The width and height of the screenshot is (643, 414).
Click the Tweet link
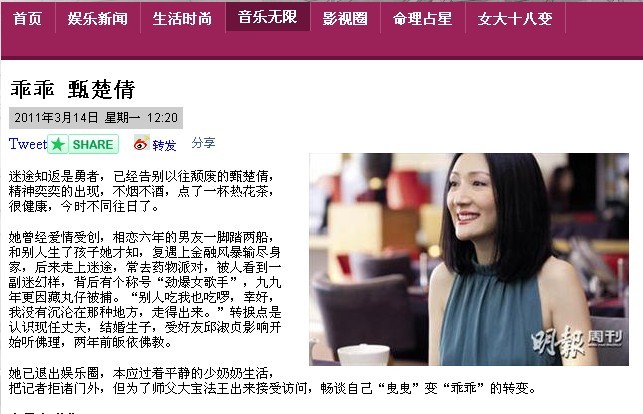pos(28,144)
